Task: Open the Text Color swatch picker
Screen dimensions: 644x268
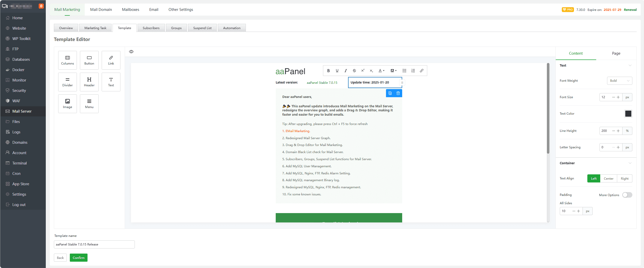Action: point(628,114)
